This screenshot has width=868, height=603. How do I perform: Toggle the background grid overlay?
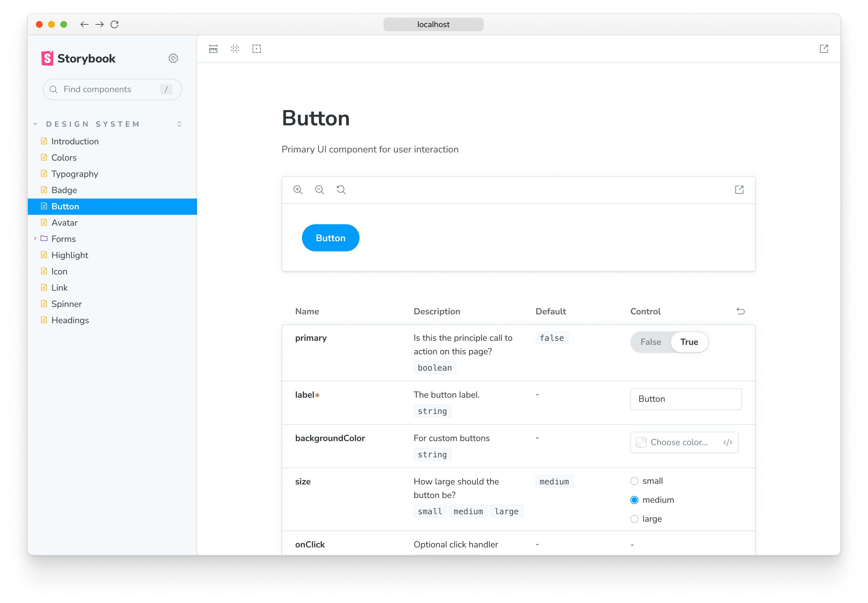coord(235,48)
